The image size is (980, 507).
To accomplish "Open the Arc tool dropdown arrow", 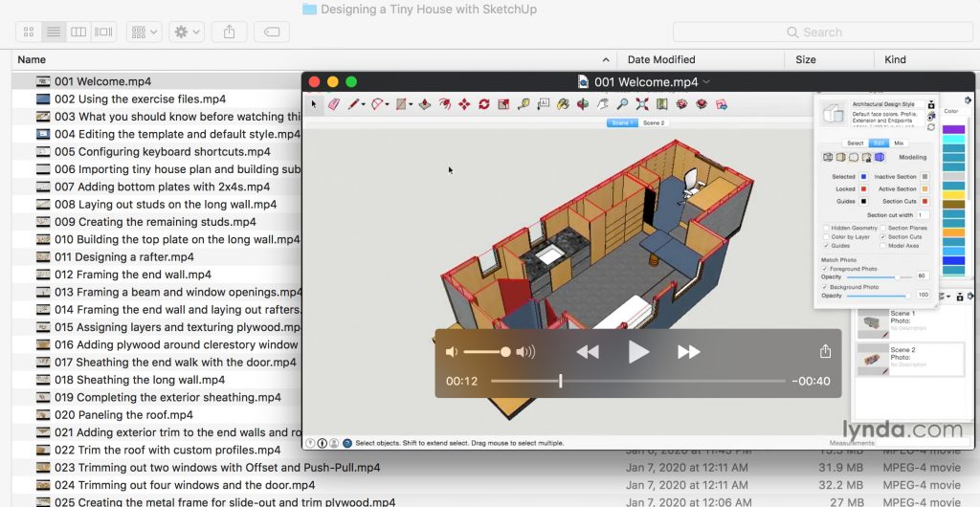I will [x=387, y=105].
